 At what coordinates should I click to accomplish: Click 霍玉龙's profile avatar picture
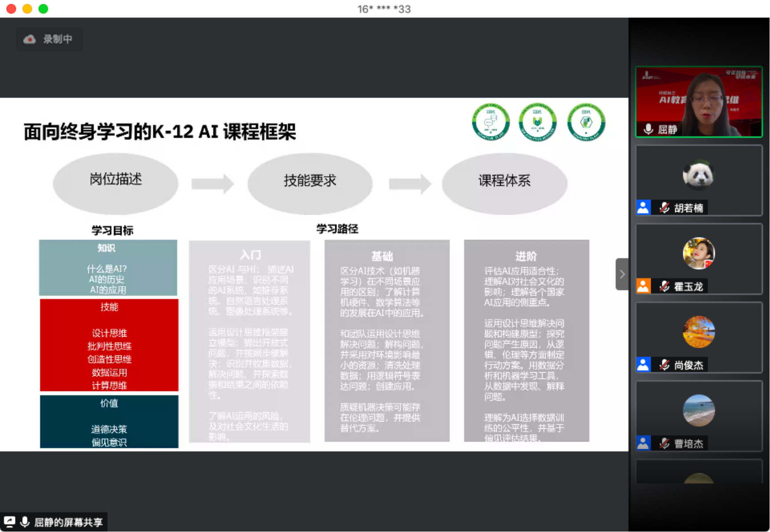[x=698, y=253]
